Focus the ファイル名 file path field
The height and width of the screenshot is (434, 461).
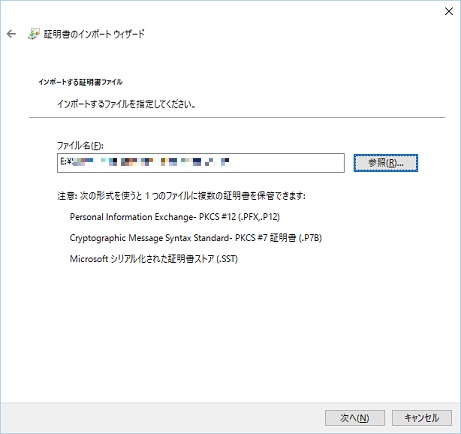[x=201, y=163]
